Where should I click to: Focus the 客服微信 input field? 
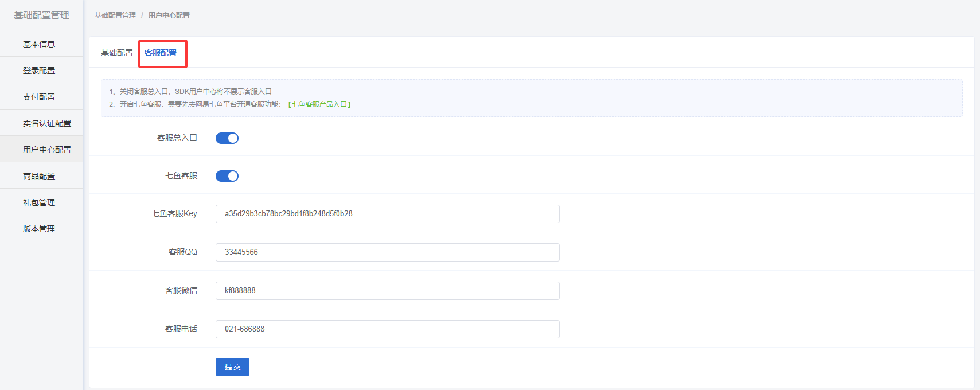[388, 291]
